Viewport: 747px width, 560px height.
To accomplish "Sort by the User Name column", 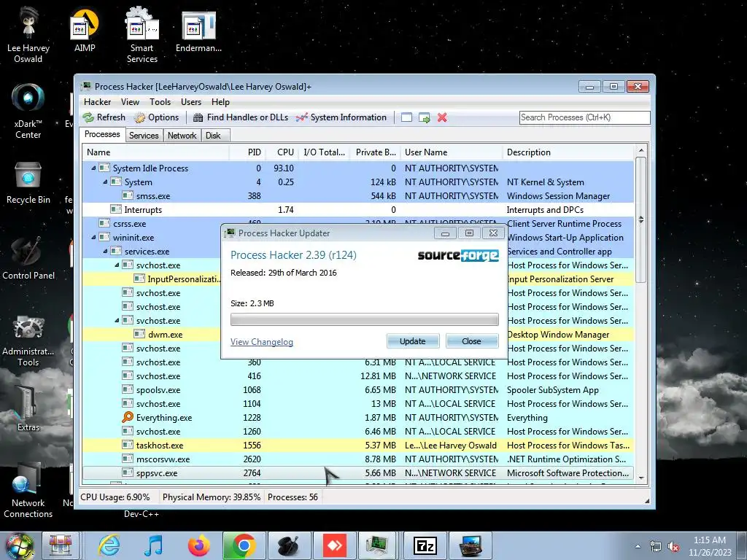I will [x=452, y=152].
